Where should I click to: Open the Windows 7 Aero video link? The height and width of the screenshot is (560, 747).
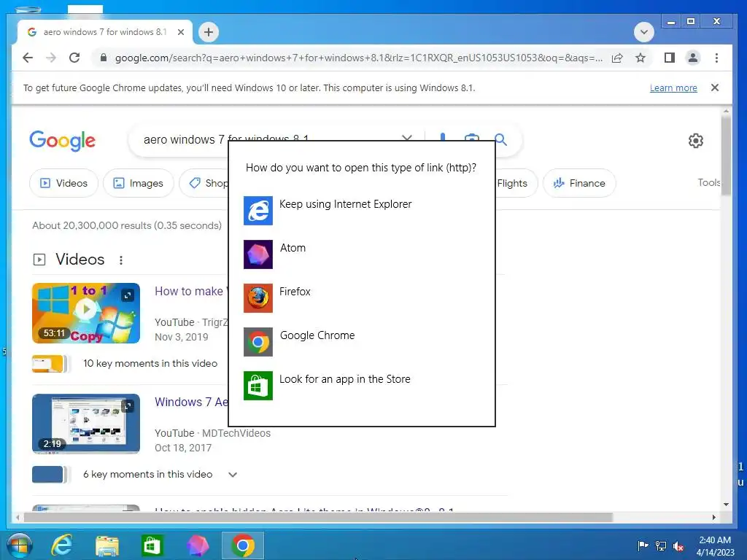(x=191, y=402)
